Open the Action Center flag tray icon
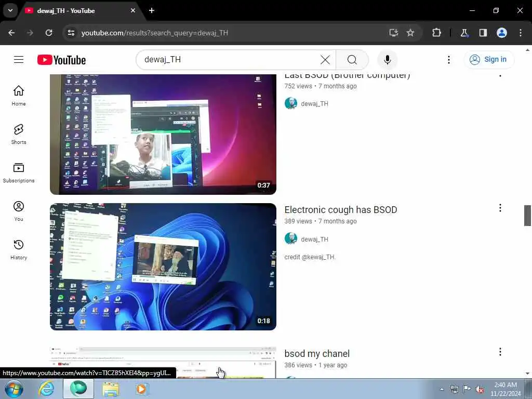The width and height of the screenshot is (532, 399). 467,389
